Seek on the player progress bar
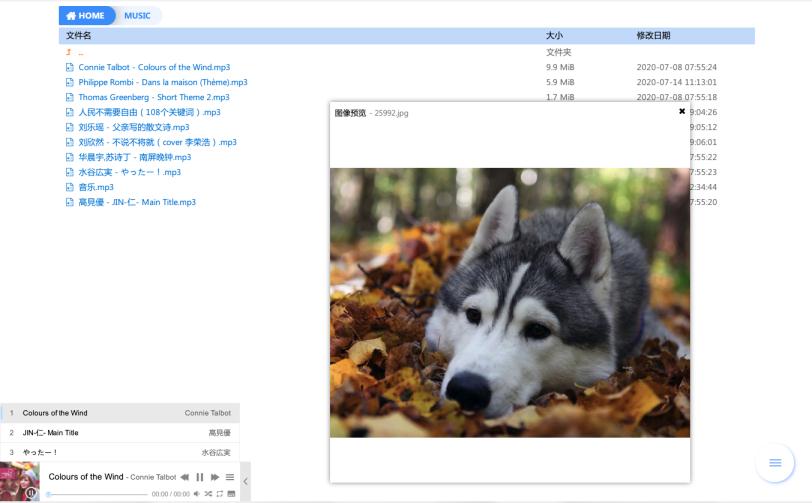The width and height of the screenshot is (812, 503). point(97,494)
